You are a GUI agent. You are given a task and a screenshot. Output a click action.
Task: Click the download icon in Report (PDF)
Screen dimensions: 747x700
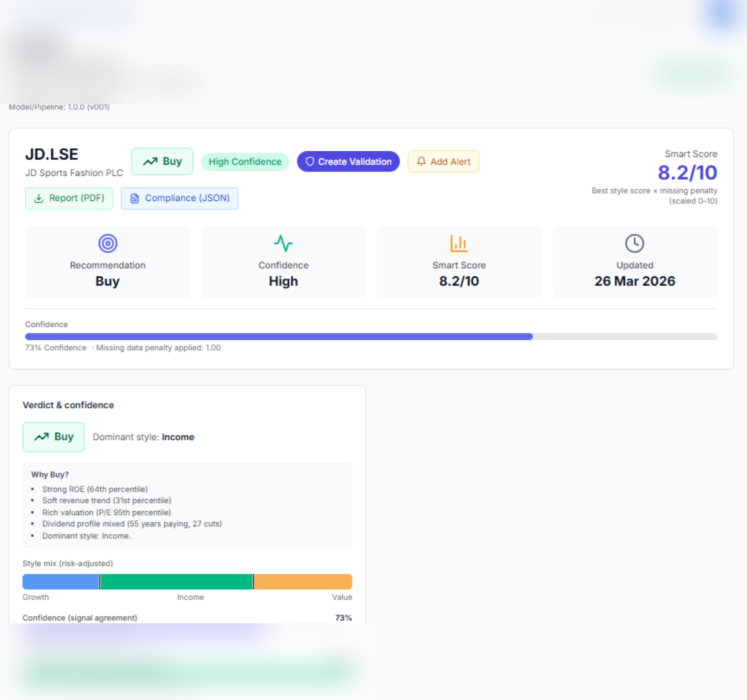click(39, 199)
